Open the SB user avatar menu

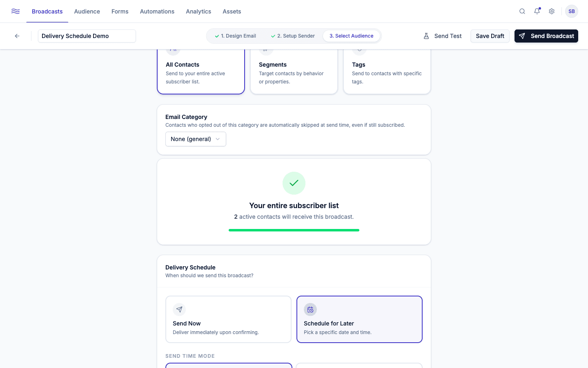coord(572,11)
